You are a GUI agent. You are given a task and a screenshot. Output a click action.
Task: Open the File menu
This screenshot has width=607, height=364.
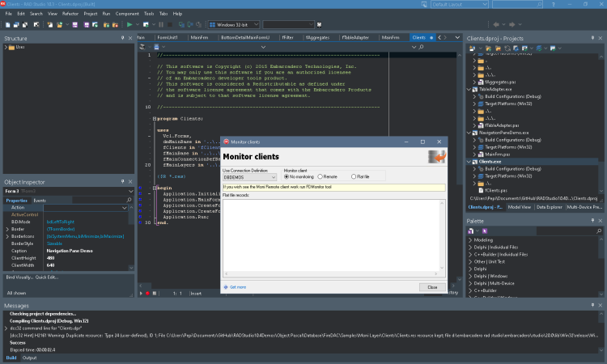coord(9,14)
